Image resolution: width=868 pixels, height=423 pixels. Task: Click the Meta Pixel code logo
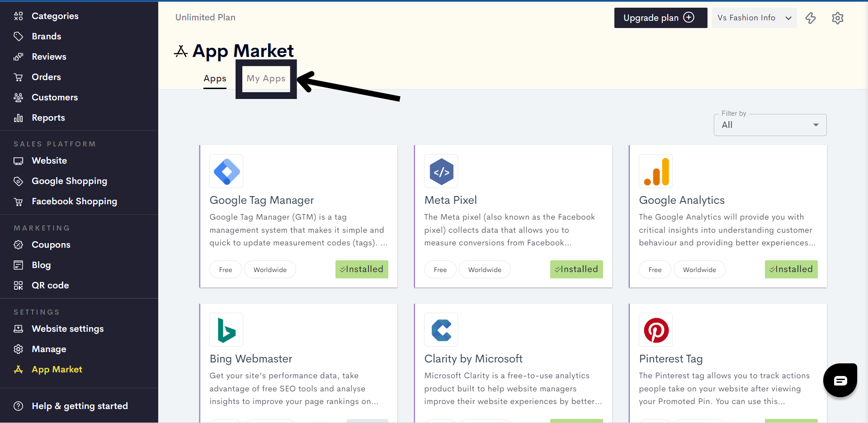click(x=441, y=171)
